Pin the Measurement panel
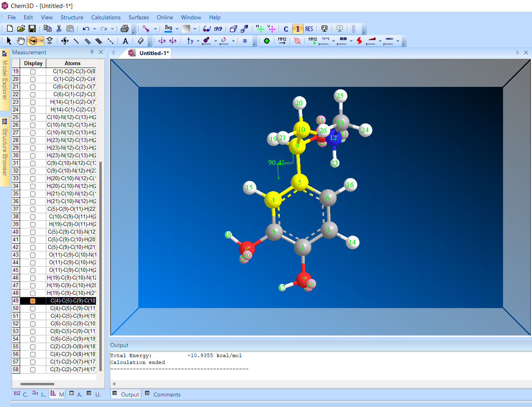The image size is (532, 407). (92, 52)
